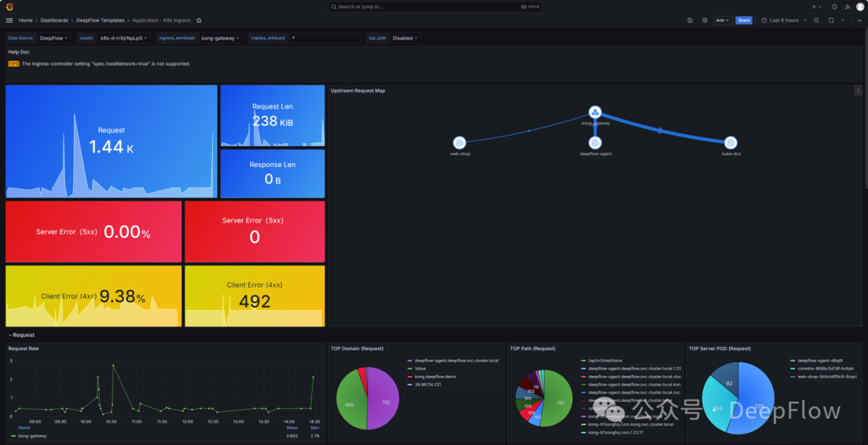This screenshot has height=445, width=868.
Task: Open dashboard settings gear icon
Action: tap(705, 20)
